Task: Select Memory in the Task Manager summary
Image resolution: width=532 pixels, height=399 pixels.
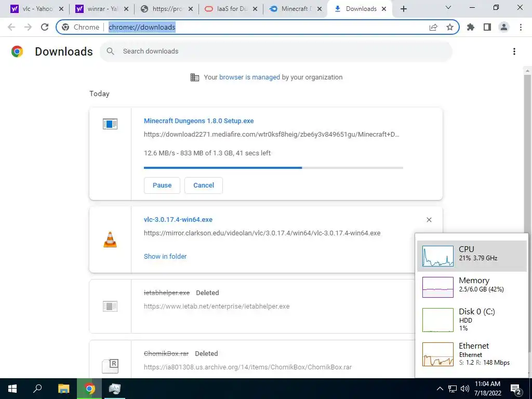Action: pos(472,287)
